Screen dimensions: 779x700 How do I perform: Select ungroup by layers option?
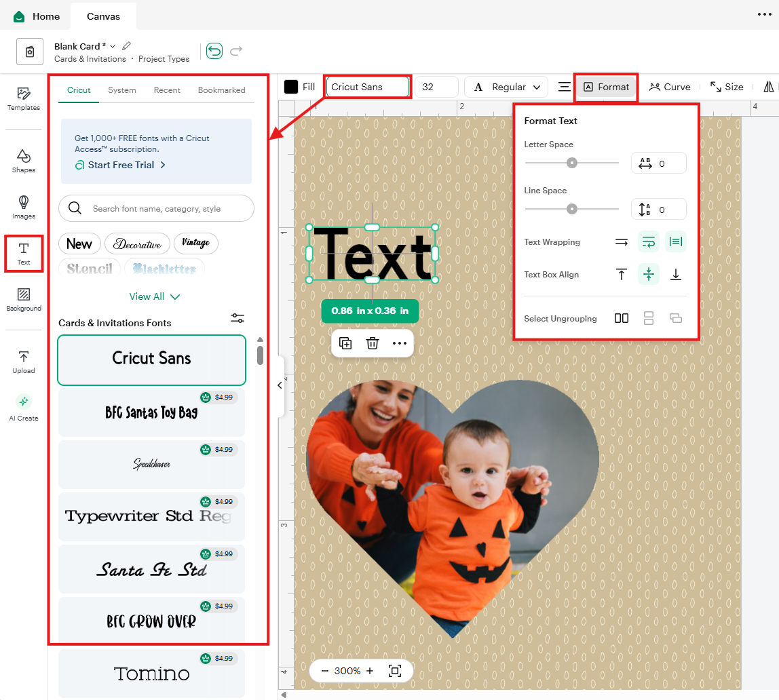pyautogui.click(x=676, y=318)
